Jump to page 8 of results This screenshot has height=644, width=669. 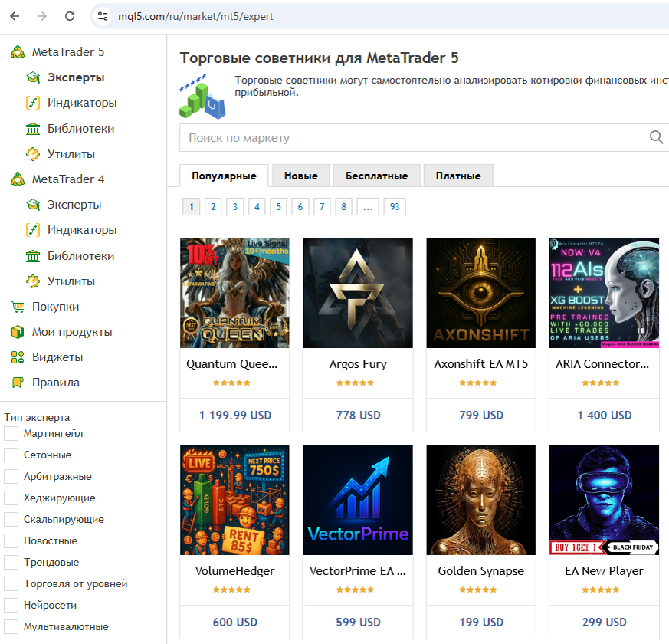(343, 207)
